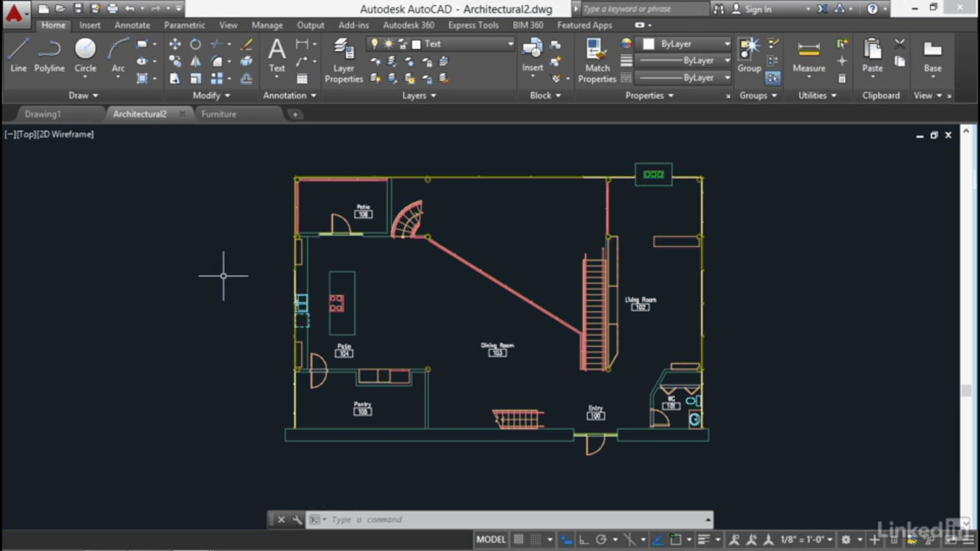Click the Insert block button
This screenshot has height=551, width=980.
(531, 54)
